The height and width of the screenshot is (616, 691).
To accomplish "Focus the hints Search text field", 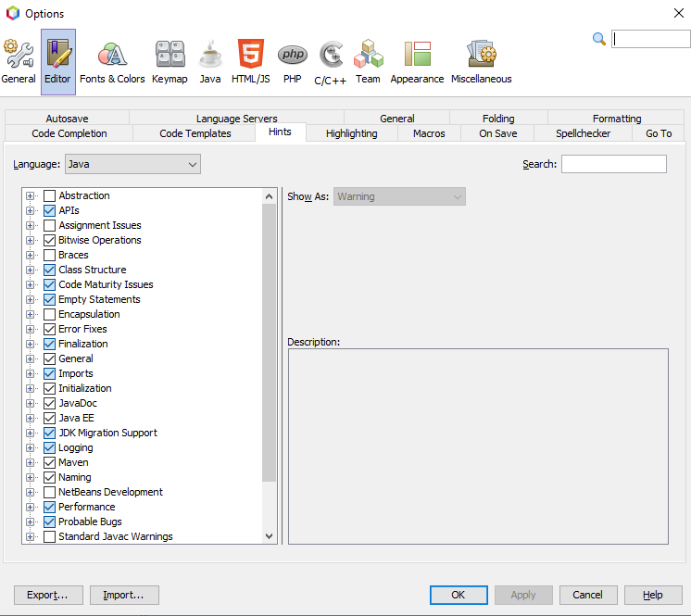I will (613, 164).
